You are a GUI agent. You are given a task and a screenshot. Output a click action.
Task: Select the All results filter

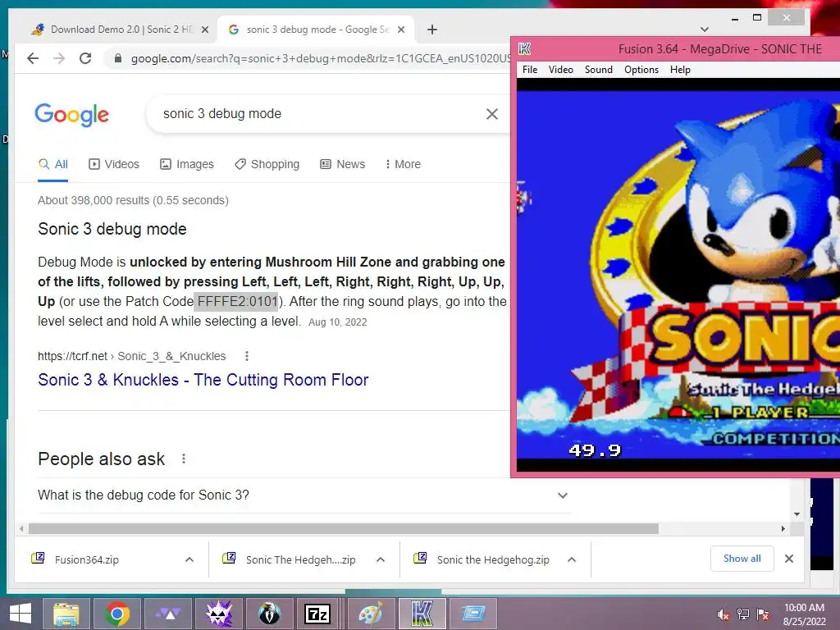(53, 164)
